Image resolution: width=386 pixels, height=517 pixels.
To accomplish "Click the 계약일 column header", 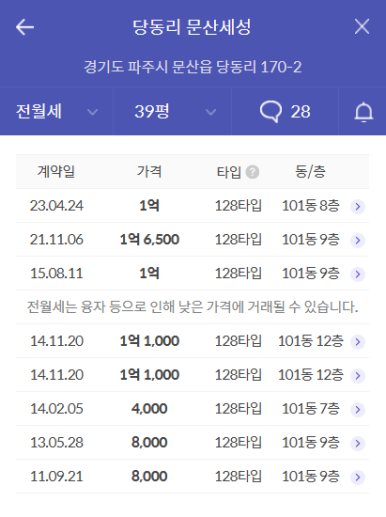I will [x=56, y=172].
